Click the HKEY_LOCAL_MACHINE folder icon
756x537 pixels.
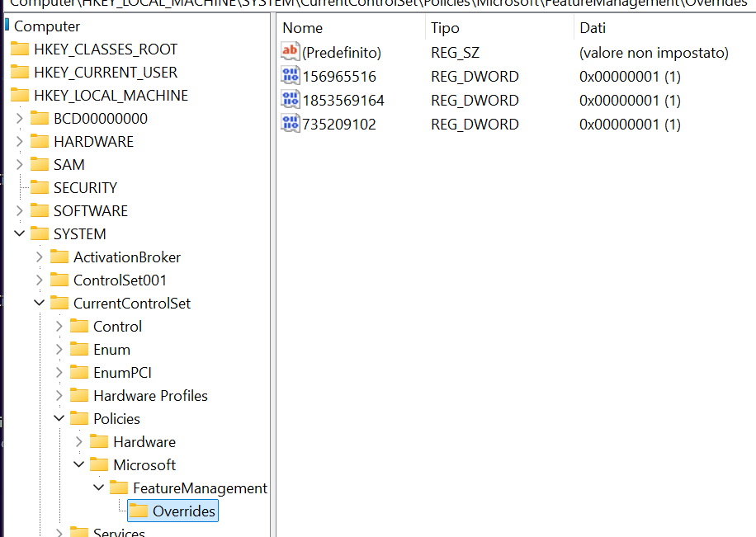[20, 95]
